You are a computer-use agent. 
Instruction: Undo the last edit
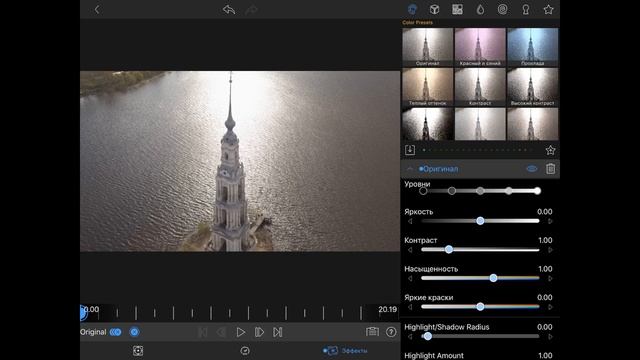(229, 9)
